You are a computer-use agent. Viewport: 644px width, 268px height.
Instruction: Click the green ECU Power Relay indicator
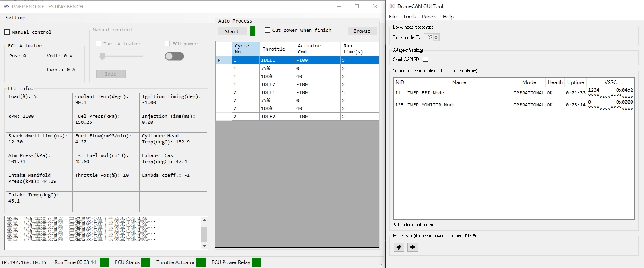[256, 262]
